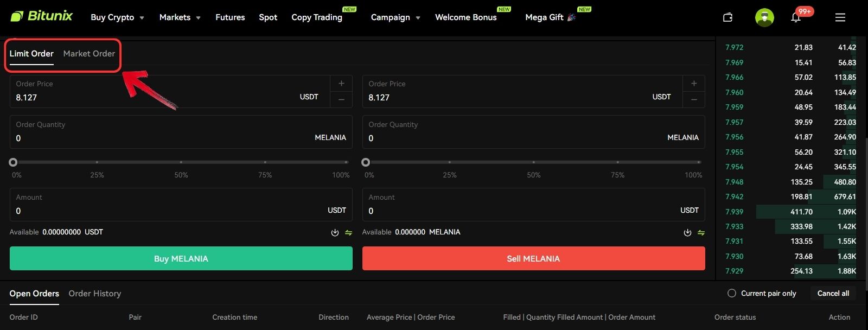Click the Sell MELANIA button

coord(534,258)
